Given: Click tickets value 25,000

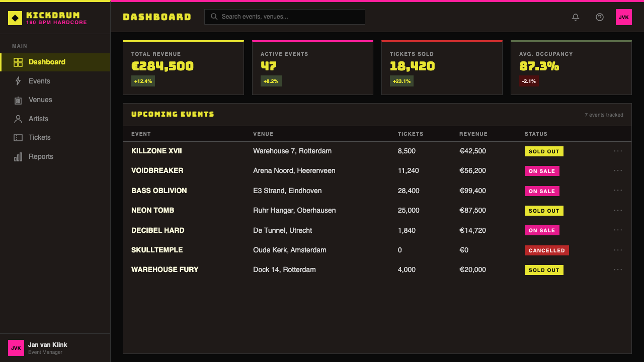Looking at the screenshot, I should [x=409, y=210].
